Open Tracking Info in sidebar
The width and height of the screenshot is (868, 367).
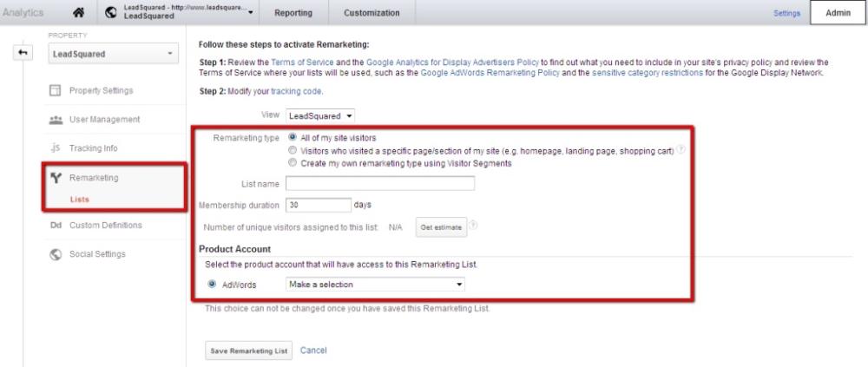93,148
